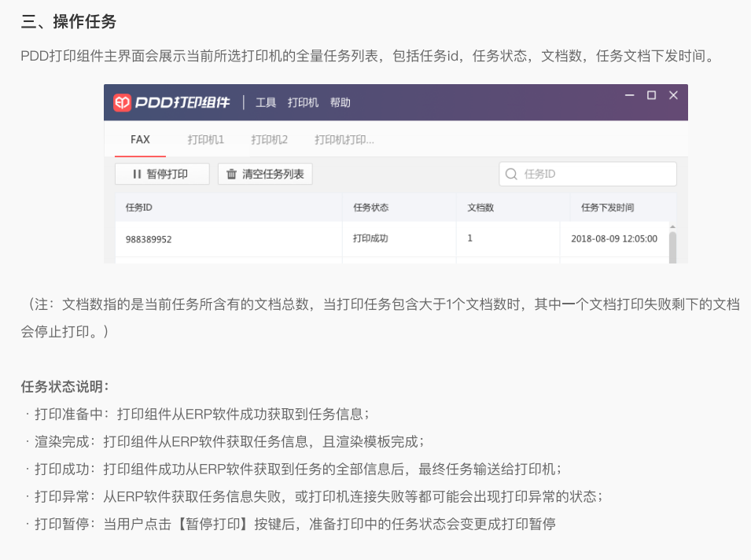Close the PDD打印组件 window
This screenshot has width=751, height=560.
(x=673, y=95)
